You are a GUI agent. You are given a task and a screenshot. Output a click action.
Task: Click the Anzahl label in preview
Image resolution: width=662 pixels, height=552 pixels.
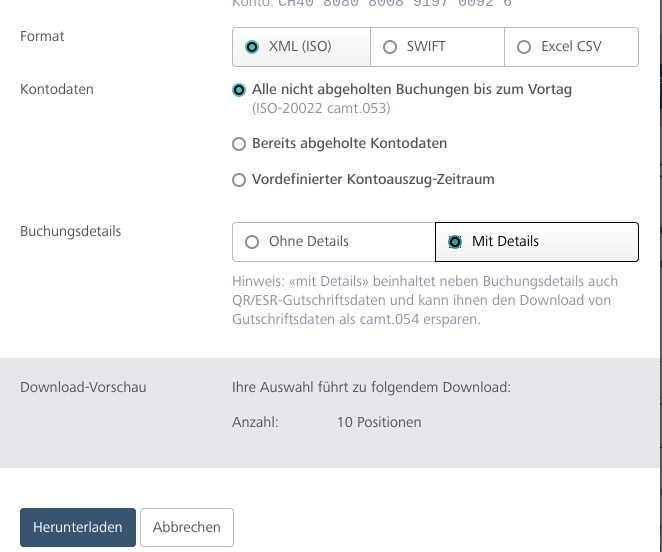click(255, 422)
